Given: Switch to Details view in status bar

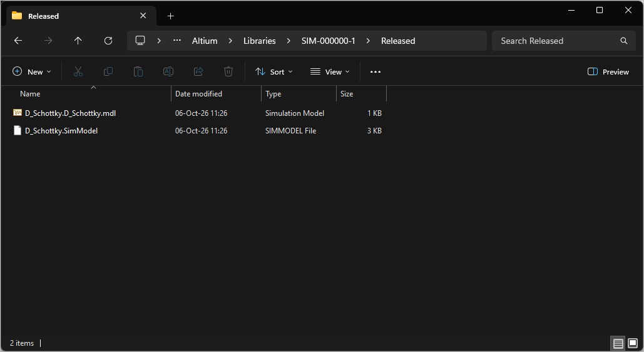Looking at the screenshot, I should click(x=618, y=343).
